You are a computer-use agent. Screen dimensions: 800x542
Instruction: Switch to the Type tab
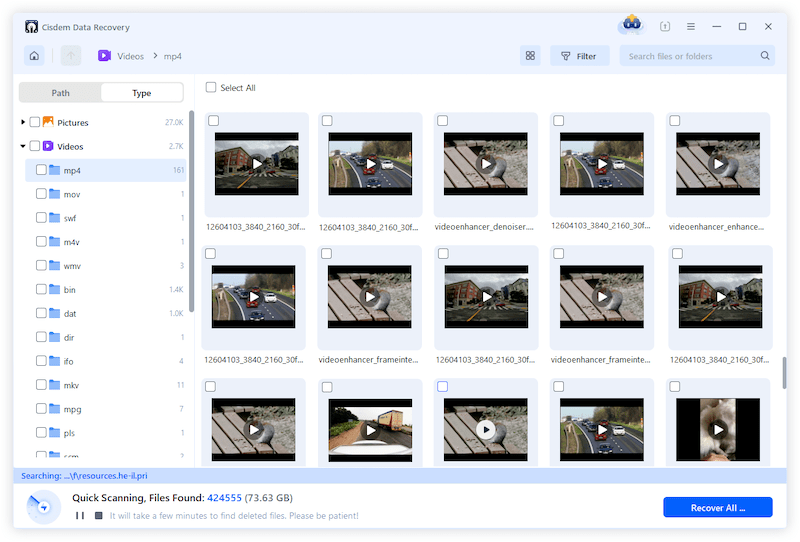(x=142, y=93)
